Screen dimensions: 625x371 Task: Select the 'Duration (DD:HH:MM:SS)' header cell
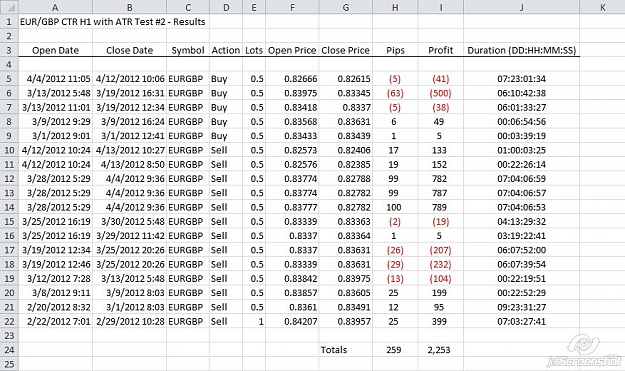[x=521, y=50]
